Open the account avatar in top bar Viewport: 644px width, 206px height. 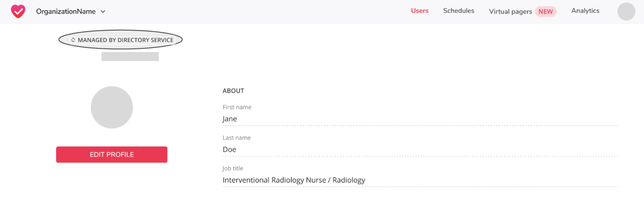[626, 12]
